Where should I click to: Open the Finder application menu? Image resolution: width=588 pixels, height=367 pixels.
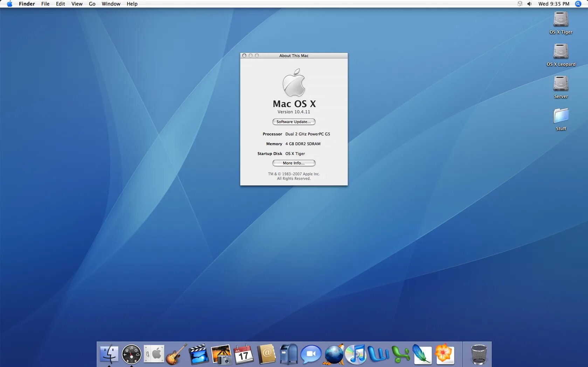(27, 4)
